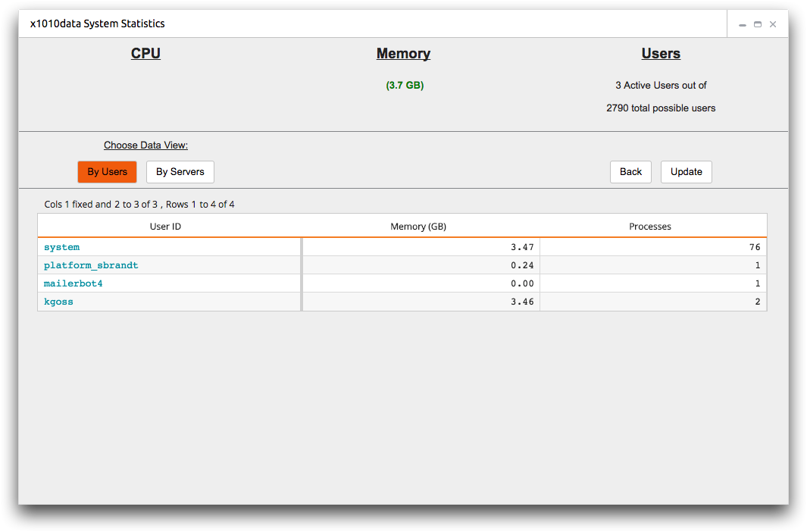Click the Choose Data View label
The width and height of the screenshot is (807, 532).
point(145,146)
